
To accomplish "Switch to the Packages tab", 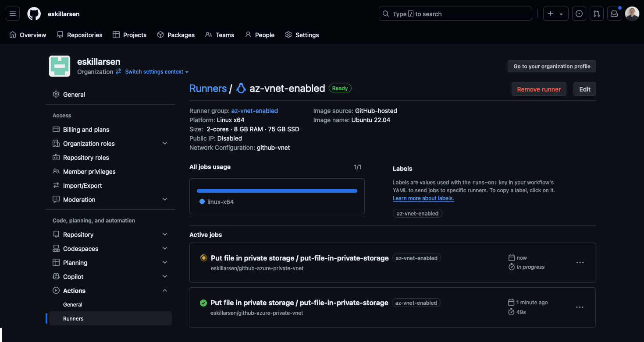I will coord(176,35).
